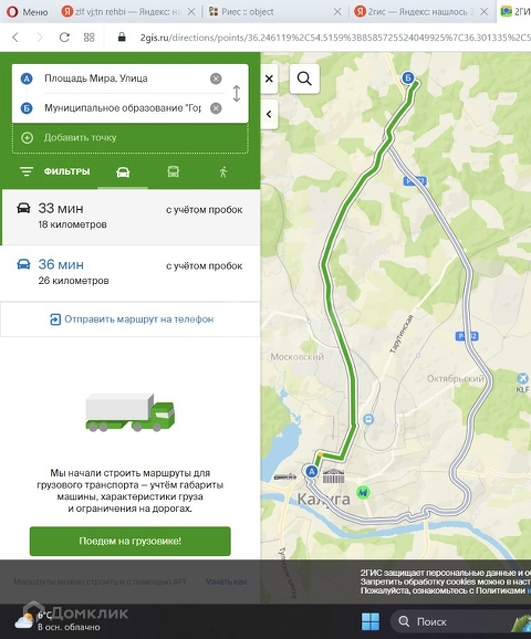Select the walking route mode icon
Viewport: 531px width, 639px height.
pos(223,172)
